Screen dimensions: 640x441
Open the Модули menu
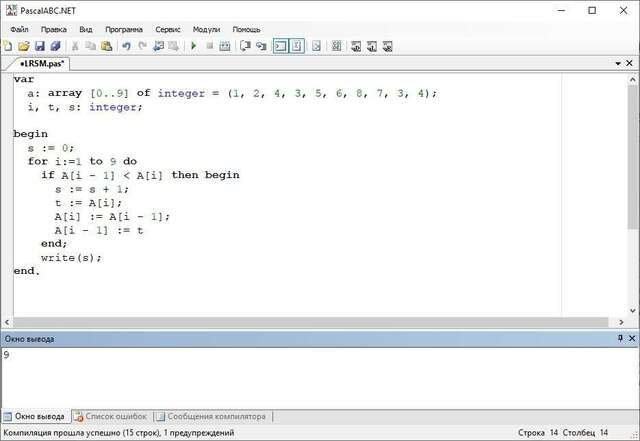(x=206, y=29)
